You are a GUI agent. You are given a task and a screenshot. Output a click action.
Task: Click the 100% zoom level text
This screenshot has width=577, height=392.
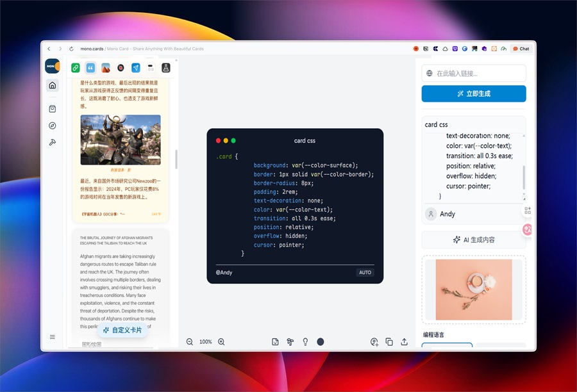(x=205, y=342)
